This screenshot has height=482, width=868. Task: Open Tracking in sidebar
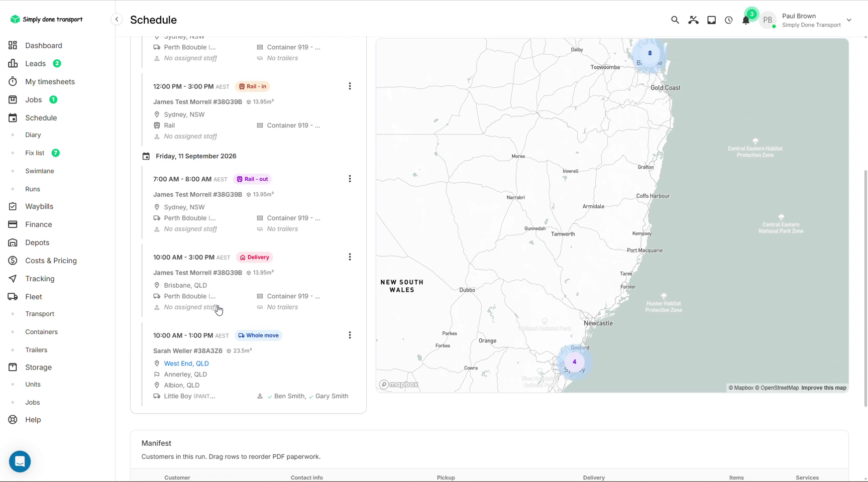tap(40, 279)
